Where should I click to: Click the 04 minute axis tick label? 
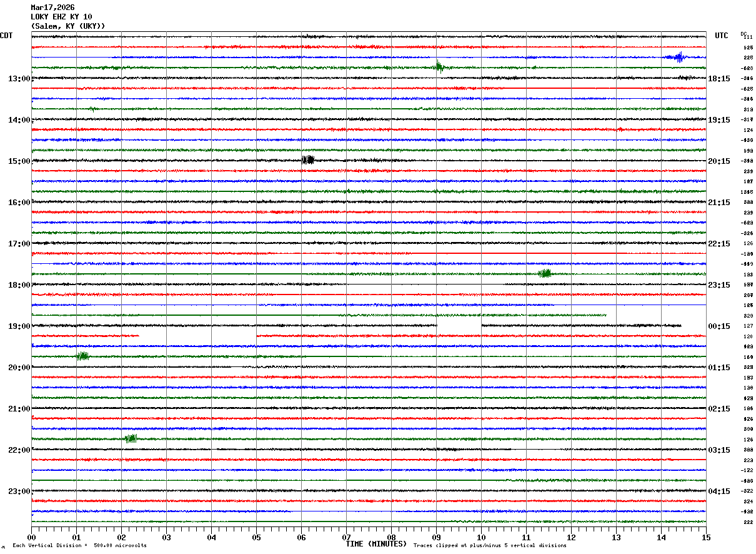tap(211, 537)
